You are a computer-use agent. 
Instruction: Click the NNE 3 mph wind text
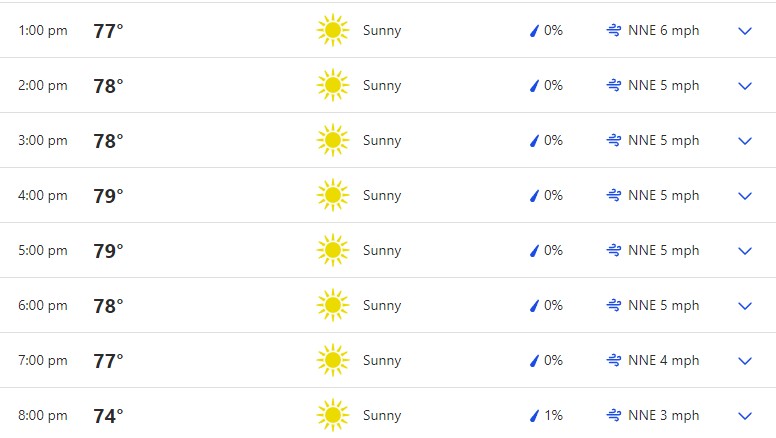point(664,415)
